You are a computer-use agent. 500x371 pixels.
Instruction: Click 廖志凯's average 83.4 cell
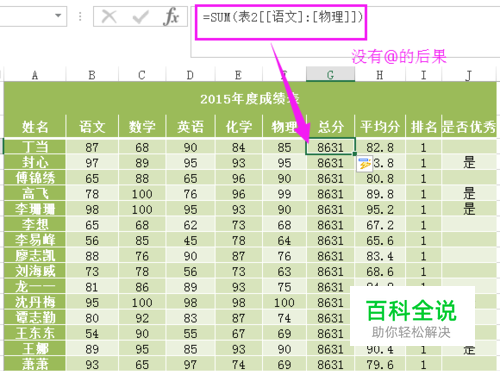pos(380,256)
